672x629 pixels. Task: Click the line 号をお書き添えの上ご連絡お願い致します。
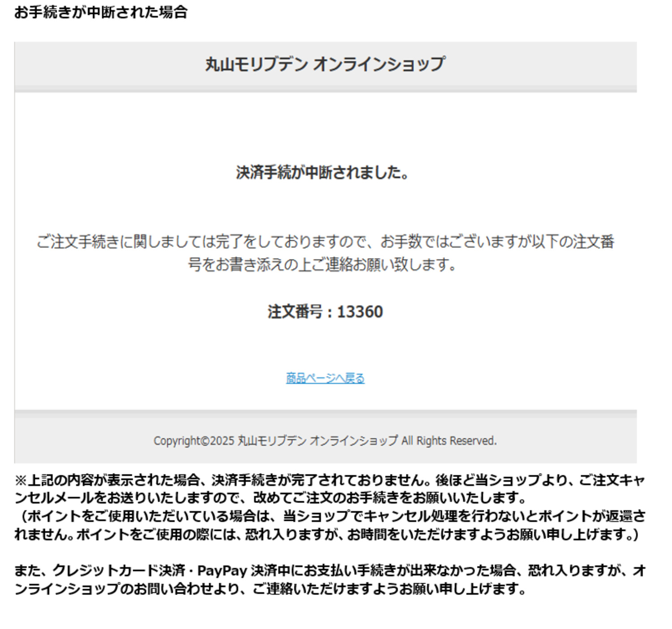[x=322, y=265]
